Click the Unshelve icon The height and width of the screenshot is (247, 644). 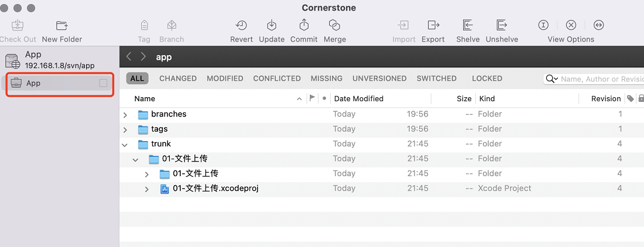tap(502, 25)
